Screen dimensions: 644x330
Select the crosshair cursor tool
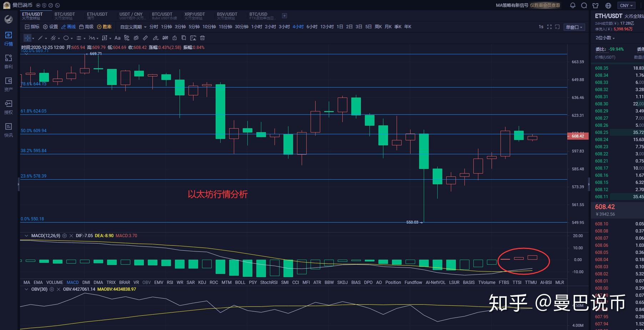[x=27, y=38]
